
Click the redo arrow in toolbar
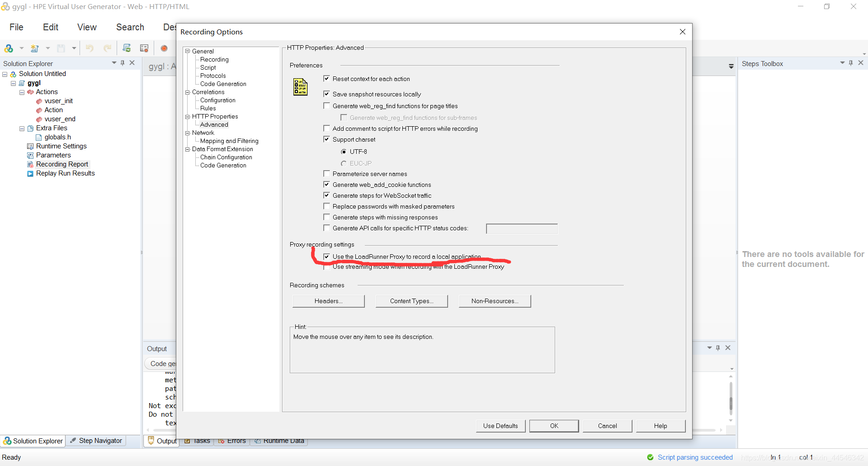[x=108, y=48]
